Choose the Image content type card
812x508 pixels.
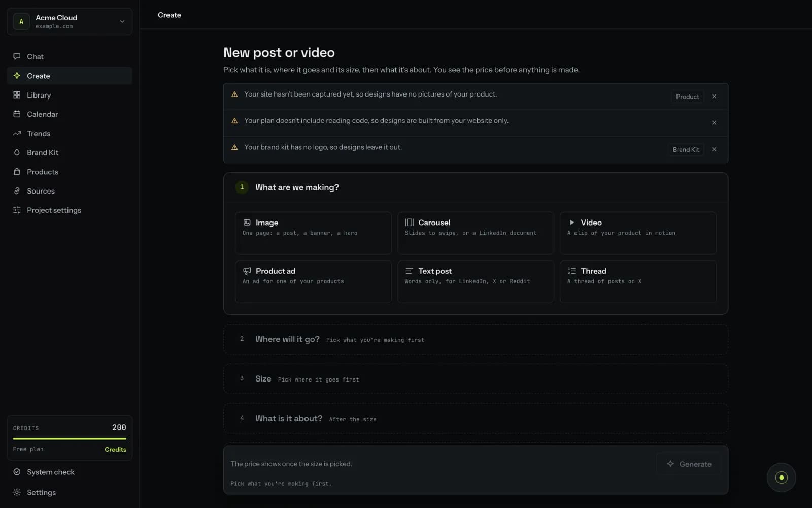point(313,233)
